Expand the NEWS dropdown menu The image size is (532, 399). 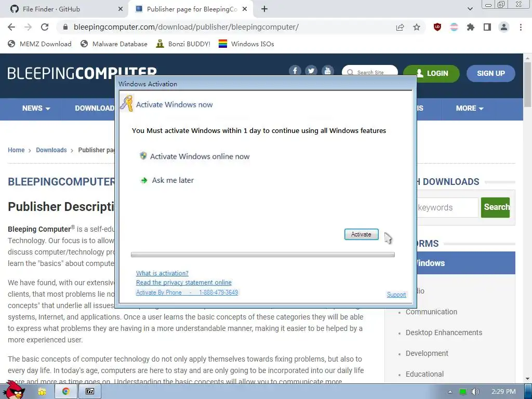tap(36, 108)
